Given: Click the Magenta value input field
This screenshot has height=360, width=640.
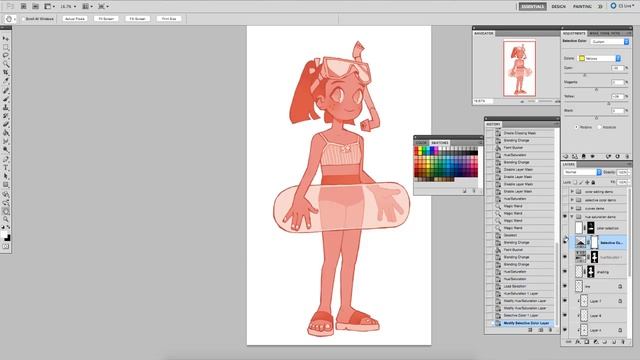Looking at the screenshot, I should (618, 82).
